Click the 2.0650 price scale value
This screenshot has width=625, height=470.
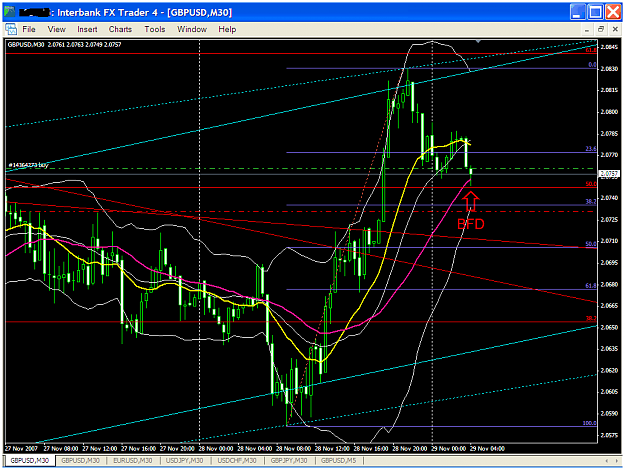[609, 327]
